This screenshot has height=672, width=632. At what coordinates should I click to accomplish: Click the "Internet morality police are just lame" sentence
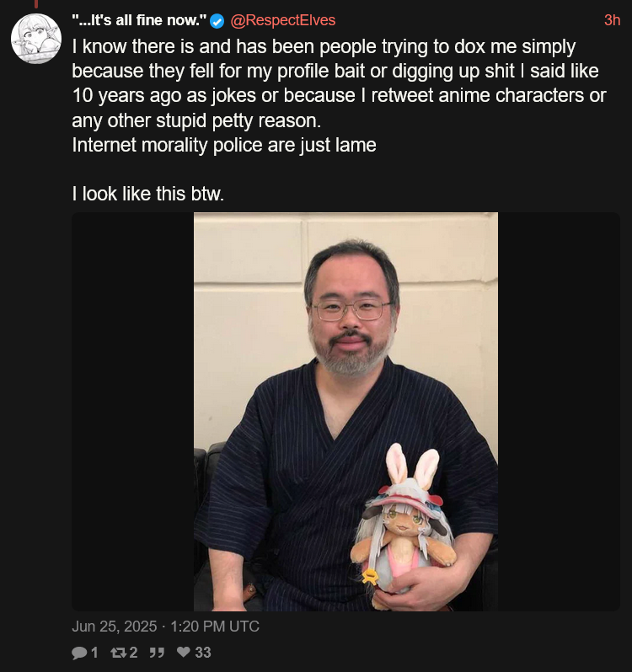224,146
